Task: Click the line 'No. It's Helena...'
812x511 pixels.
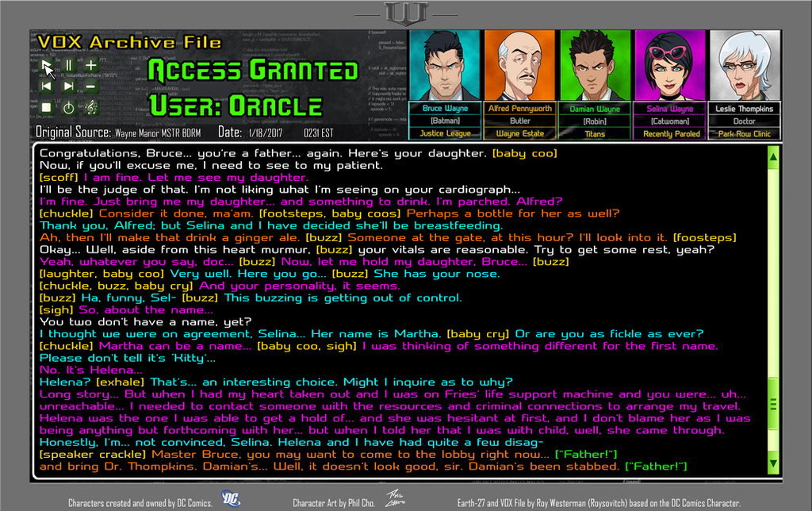Action: point(90,370)
